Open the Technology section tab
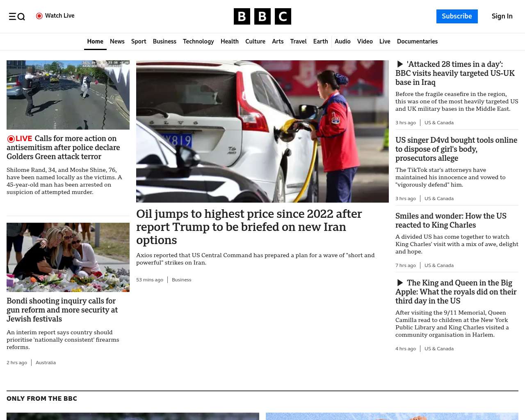Viewport: 525px width, 420px height. pos(198,41)
